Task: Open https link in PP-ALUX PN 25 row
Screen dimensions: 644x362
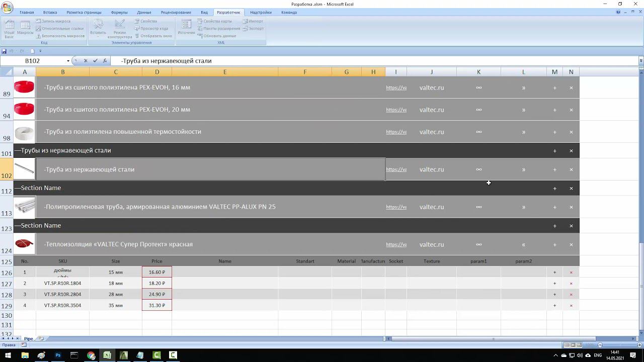Action: click(x=396, y=207)
